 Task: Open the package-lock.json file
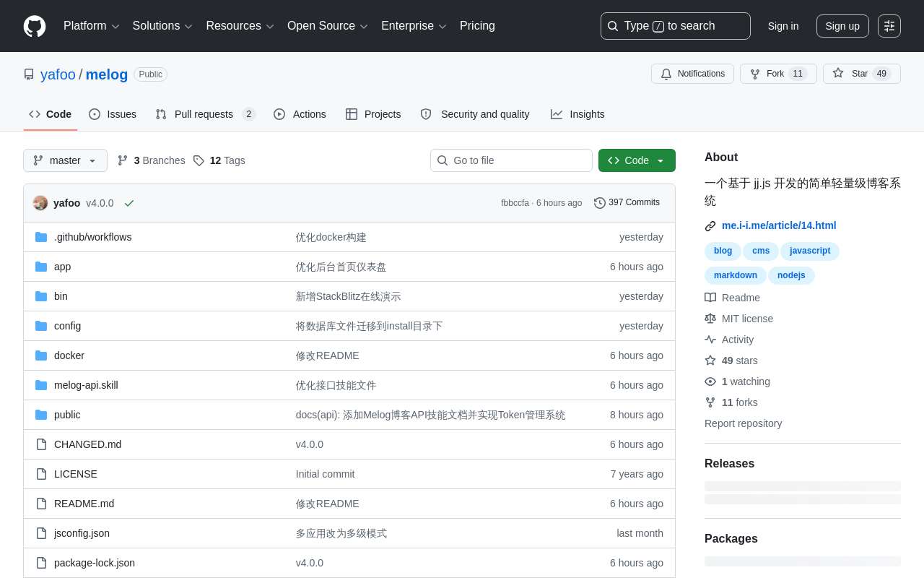[95, 563]
